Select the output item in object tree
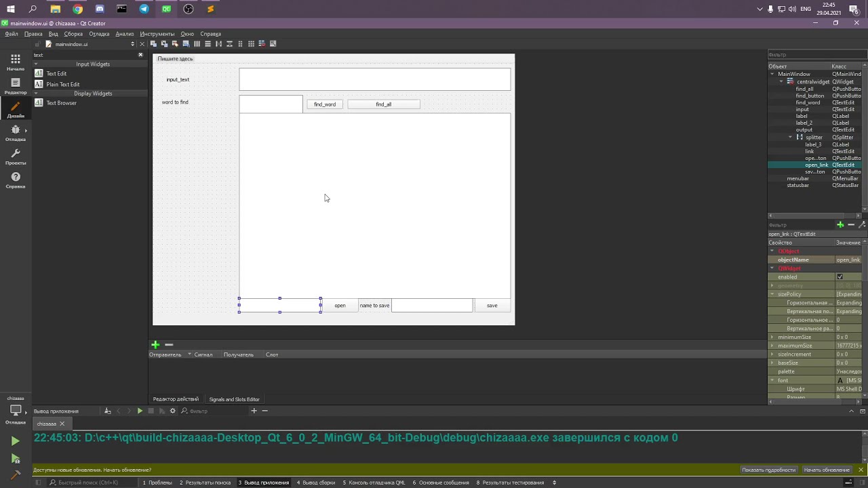Screen dimensions: 868x488 pos(804,129)
